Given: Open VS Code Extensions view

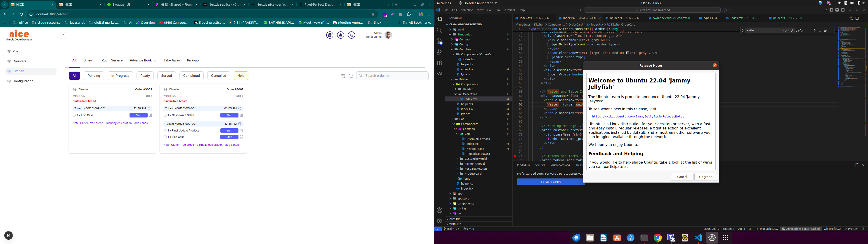Looking at the screenshot, I should point(439,63).
